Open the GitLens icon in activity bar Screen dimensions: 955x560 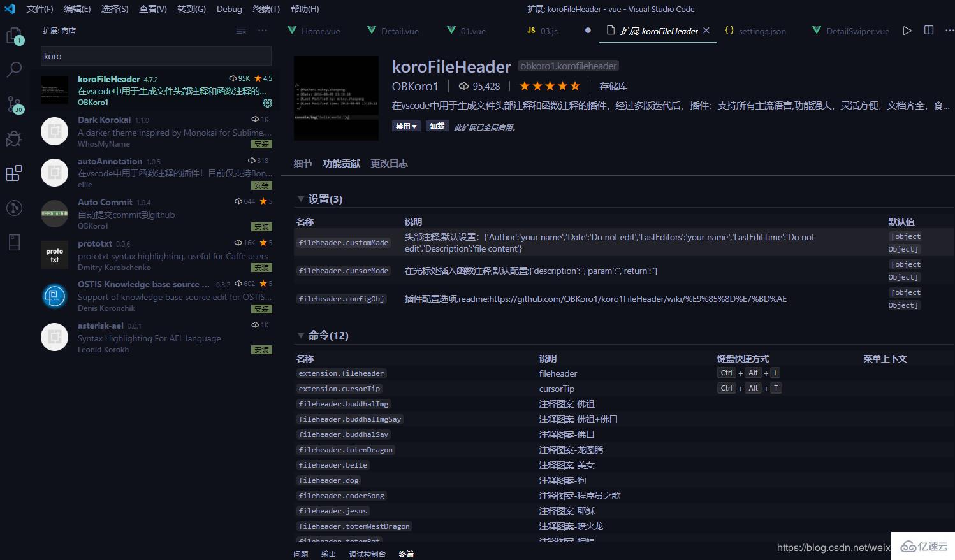[x=14, y=208]
